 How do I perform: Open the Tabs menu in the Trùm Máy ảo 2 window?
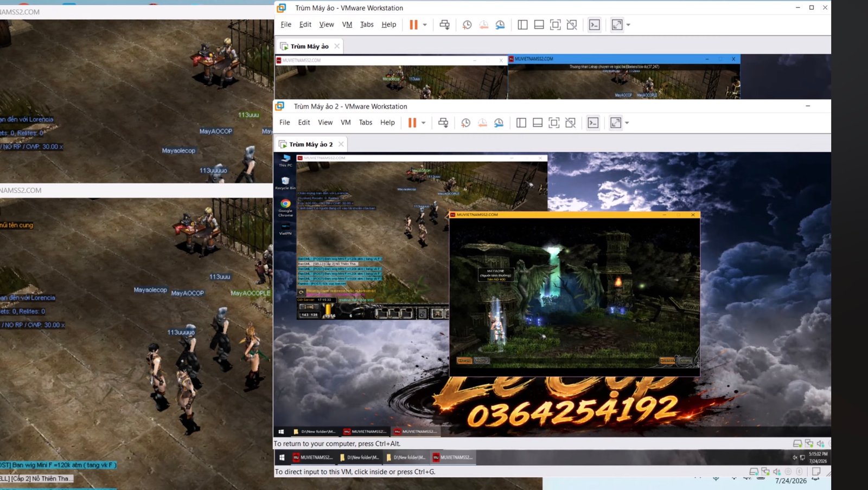(366, 122)
